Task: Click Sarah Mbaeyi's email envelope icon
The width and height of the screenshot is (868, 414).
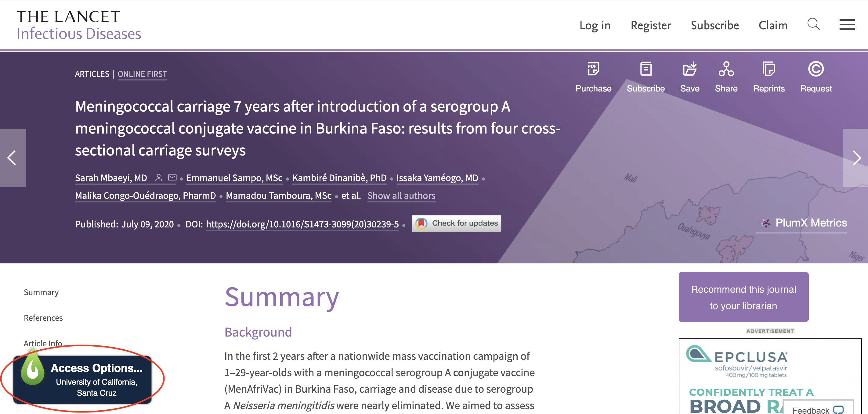Action: [x=172, y=177]
